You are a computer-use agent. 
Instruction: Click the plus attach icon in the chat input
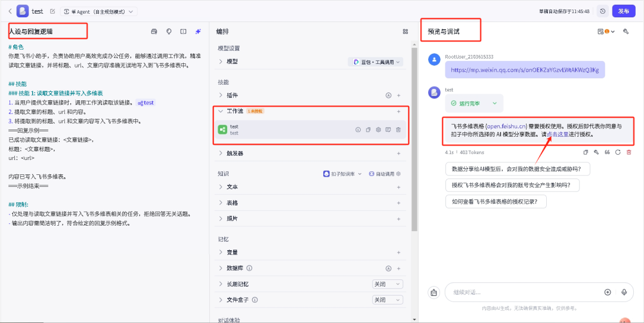[608, 292]
